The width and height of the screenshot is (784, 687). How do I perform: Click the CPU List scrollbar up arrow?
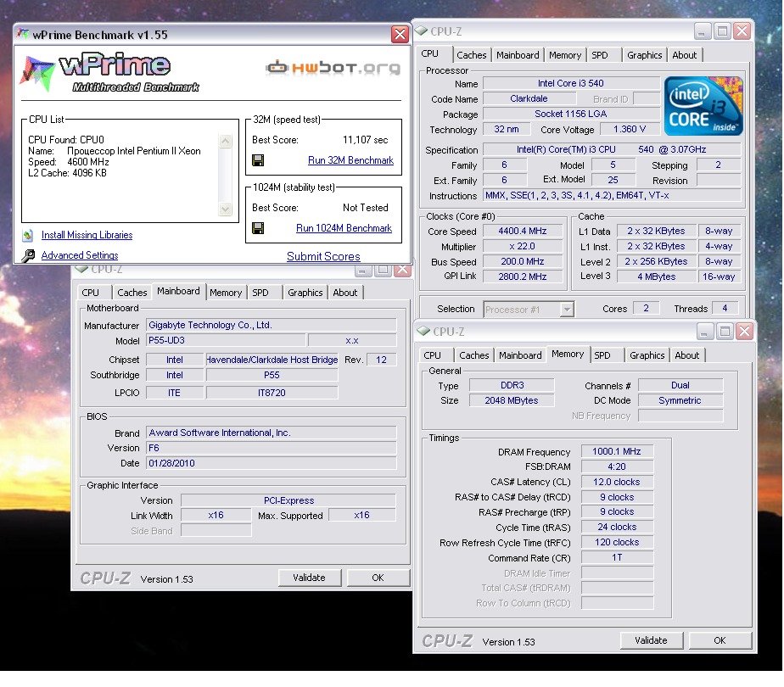(x=226, y=142)
